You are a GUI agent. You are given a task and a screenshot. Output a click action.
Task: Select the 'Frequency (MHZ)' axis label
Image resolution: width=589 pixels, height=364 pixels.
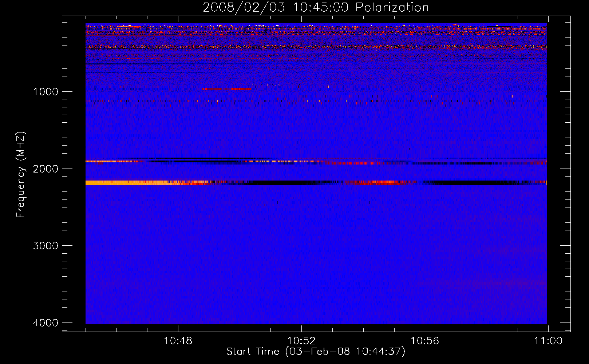click(21, 174)
